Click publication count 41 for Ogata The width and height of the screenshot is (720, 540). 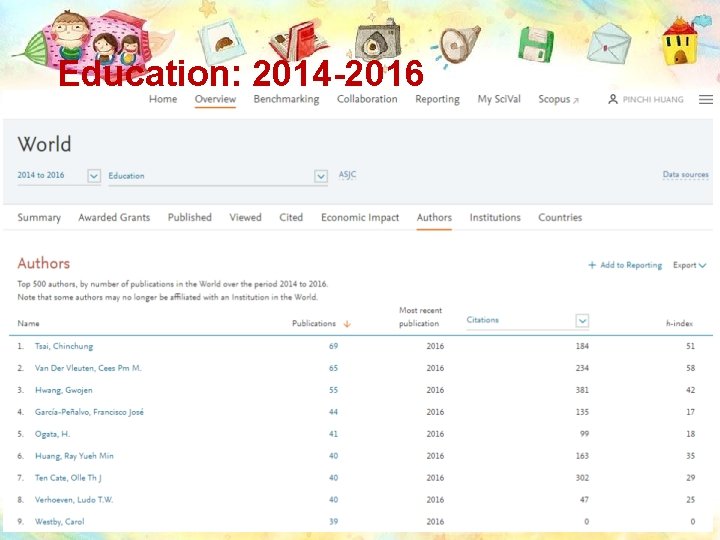[x=333, y=434]
